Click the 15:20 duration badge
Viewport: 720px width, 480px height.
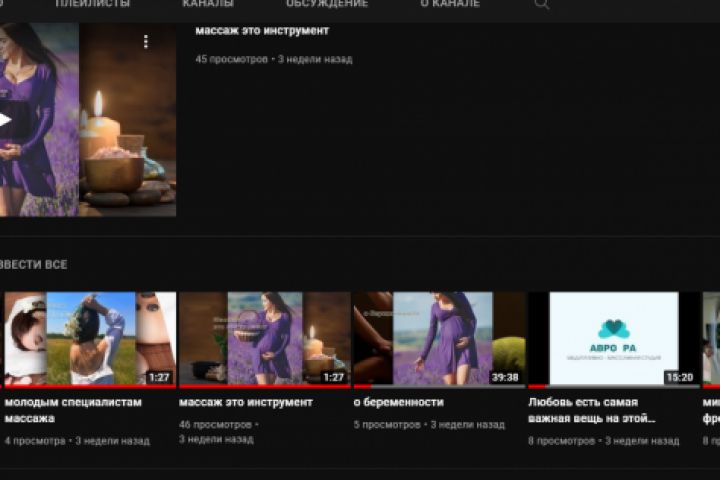point(680,378)
